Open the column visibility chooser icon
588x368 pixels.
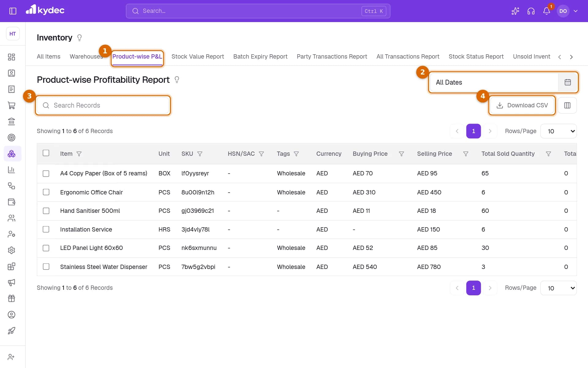tap(567, 105)
